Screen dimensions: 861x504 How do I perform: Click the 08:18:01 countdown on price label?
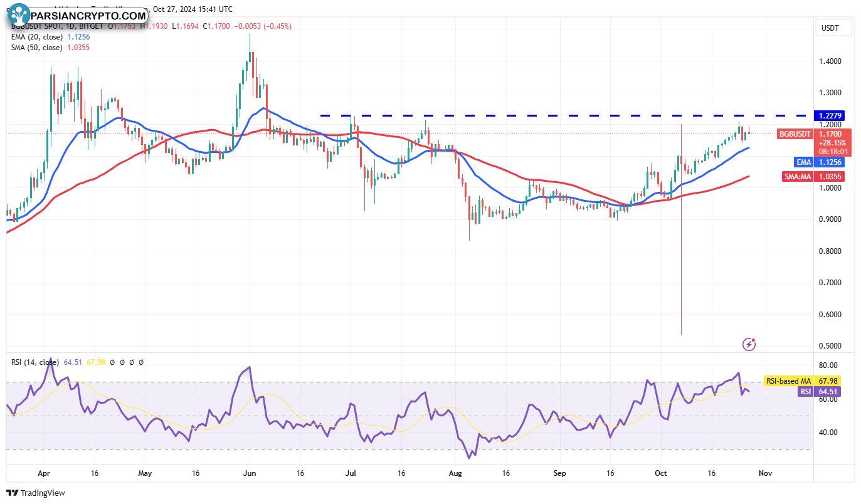click(x=834, y=152)
